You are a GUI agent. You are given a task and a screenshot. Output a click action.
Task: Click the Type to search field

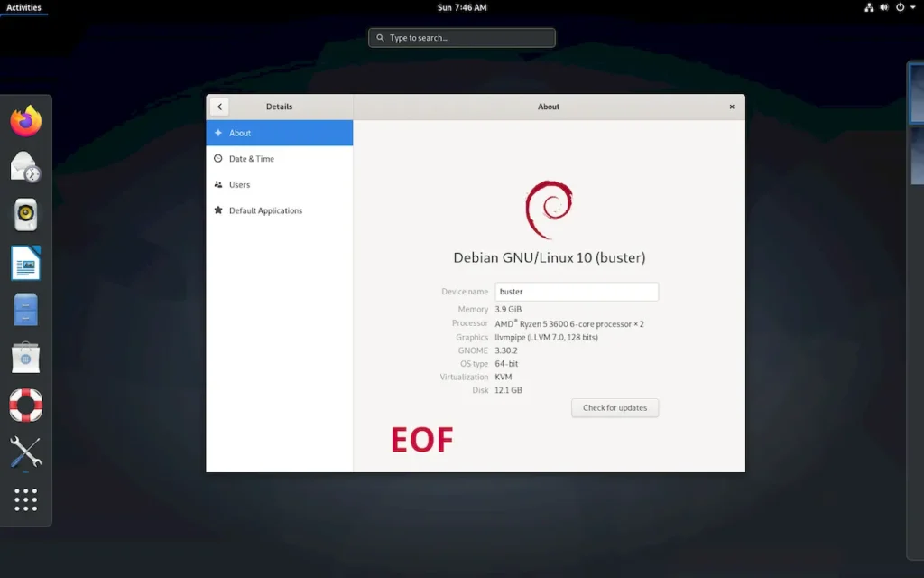tap(462, 38)
